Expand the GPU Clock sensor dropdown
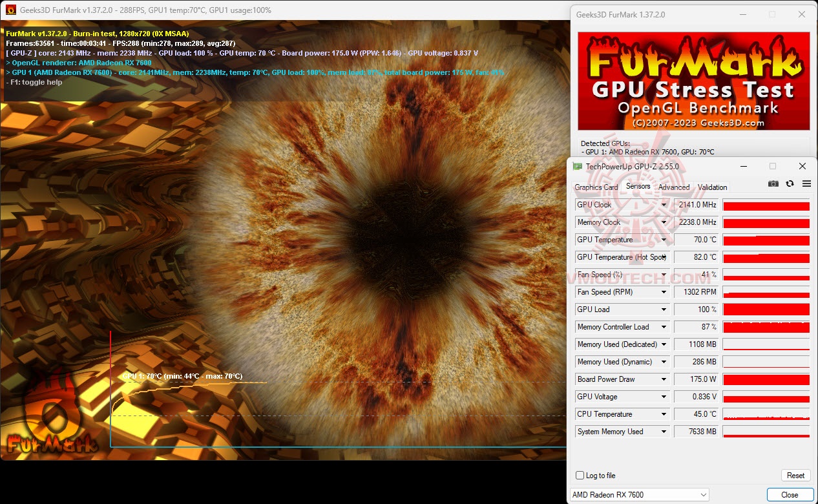The image size is (818, 504). [x=664, y=205]
